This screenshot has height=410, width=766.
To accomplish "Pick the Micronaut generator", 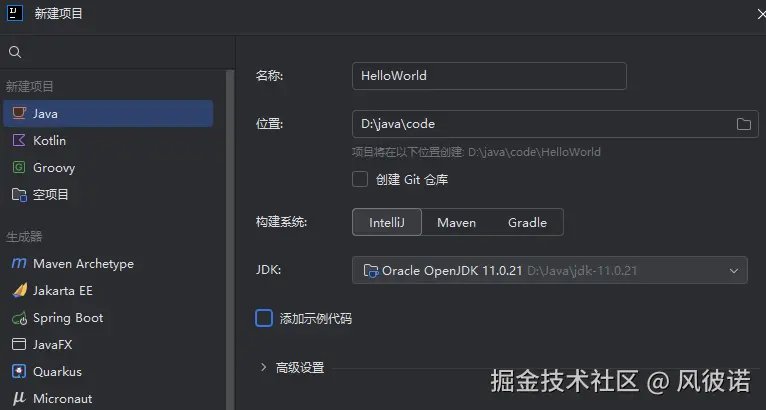I will click(108, 398).
